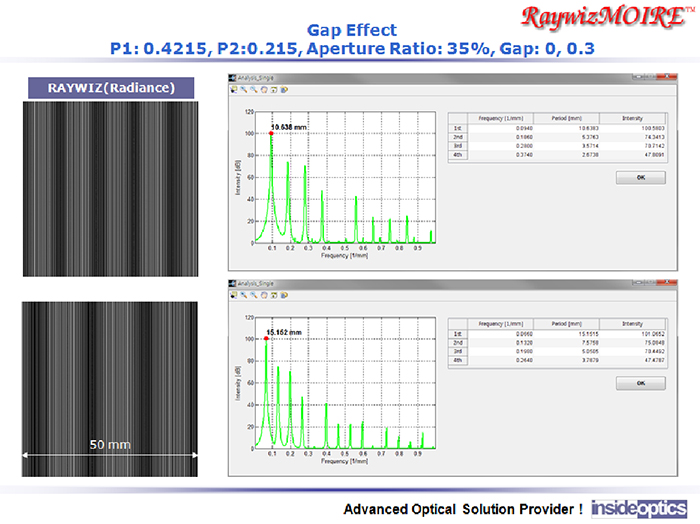Click zoom-in magnifier in upper Analysis window
This screenshot has height=524, width=700.
(x=241, y=89)
